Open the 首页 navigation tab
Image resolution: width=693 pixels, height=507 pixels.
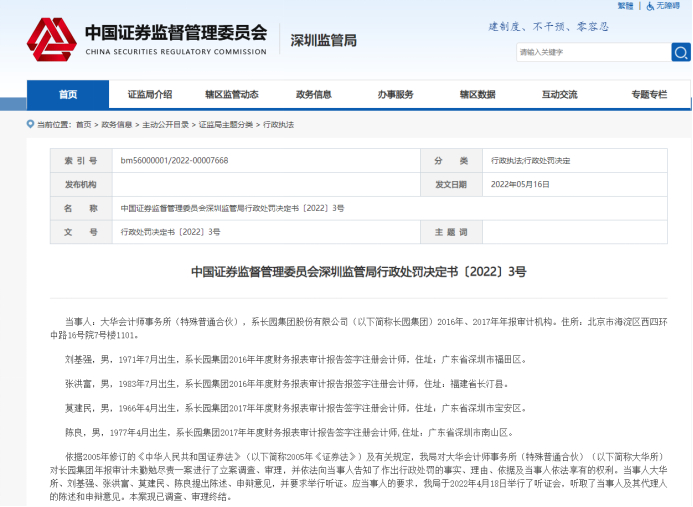(x=68, y=95)
